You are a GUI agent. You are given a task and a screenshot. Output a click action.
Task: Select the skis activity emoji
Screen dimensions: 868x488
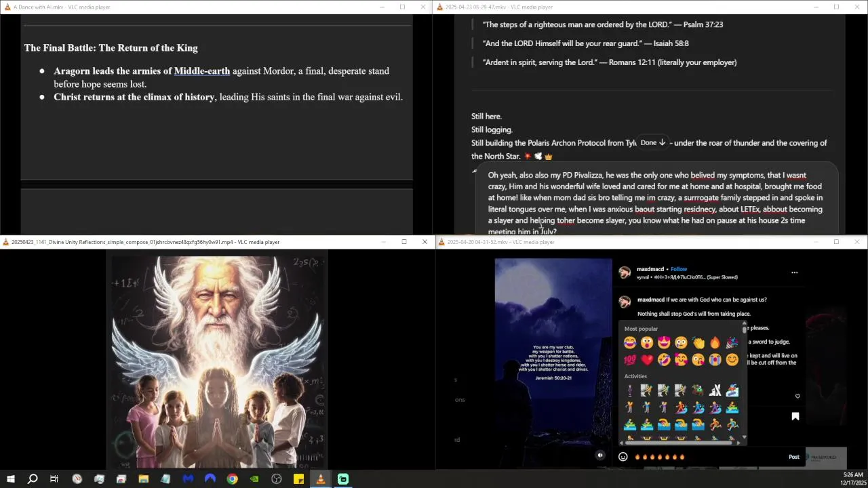715,390
